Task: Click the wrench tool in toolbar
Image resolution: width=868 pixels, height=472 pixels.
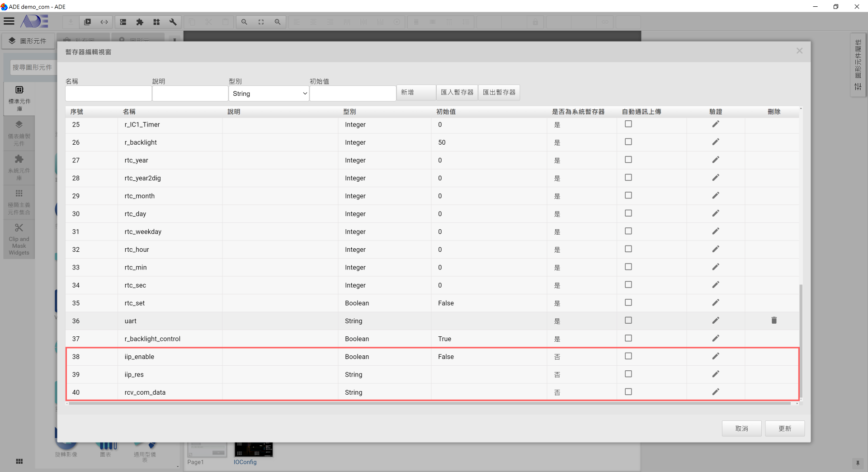Action: tap(173, 22)
